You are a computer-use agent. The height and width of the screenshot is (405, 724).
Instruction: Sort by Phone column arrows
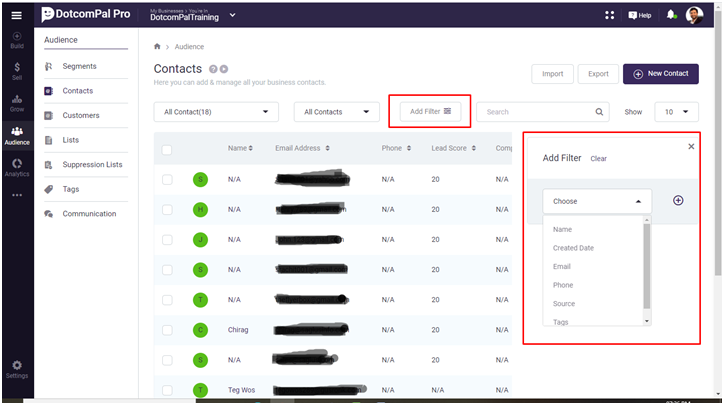(x=409, y=148)
